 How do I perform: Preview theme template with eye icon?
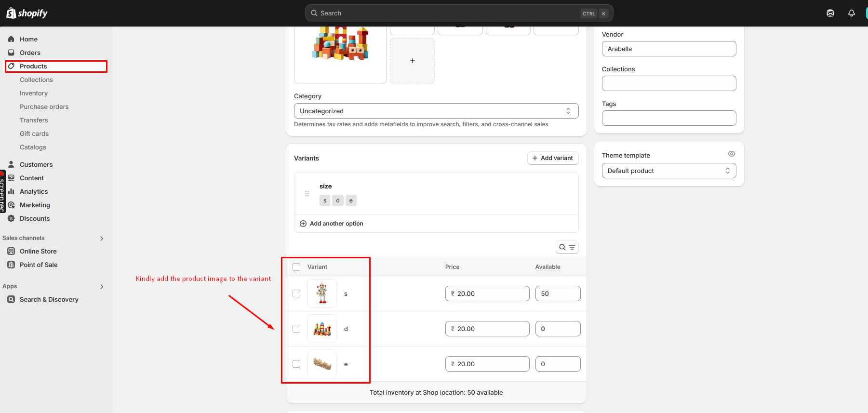click(732, 154)
